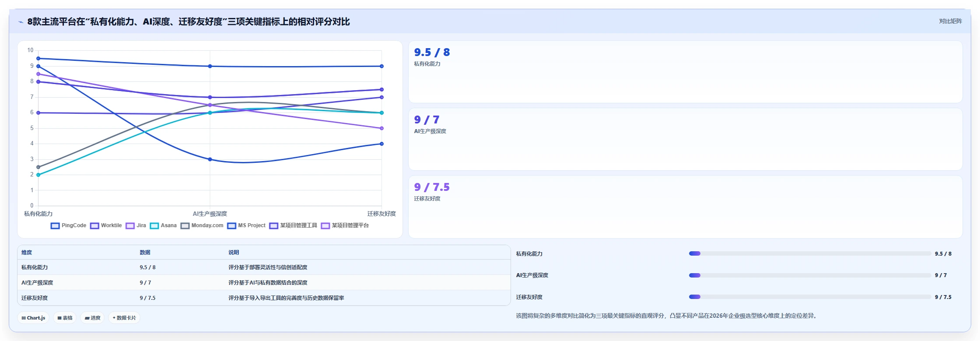
Task: Click the 评分基于导入导出工具 description cell
Action: 286,298
